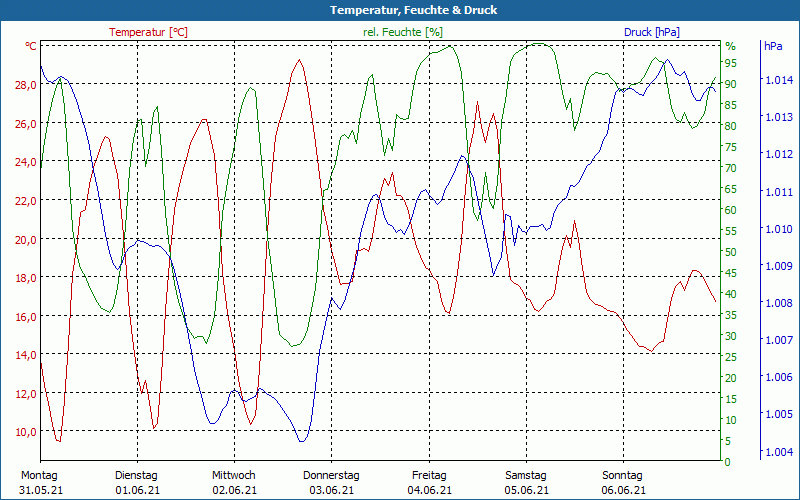The height and width of the screenshot is (500, 800).
Task: Click the 'Montag' day label
Action: (39, 476)
